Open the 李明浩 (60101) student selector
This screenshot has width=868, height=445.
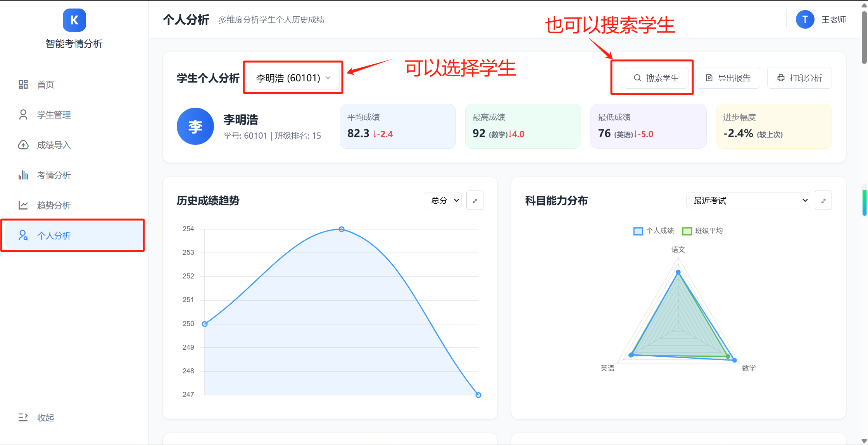coord(293,77)
